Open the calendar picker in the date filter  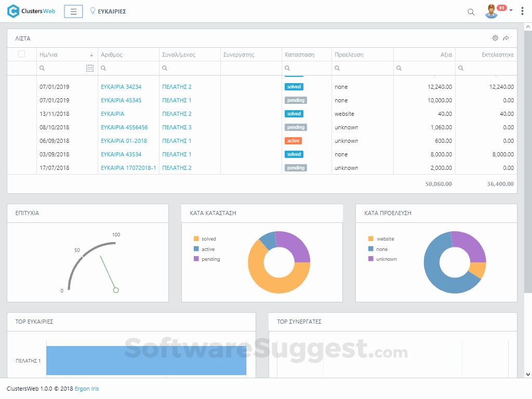click(89, 68)
